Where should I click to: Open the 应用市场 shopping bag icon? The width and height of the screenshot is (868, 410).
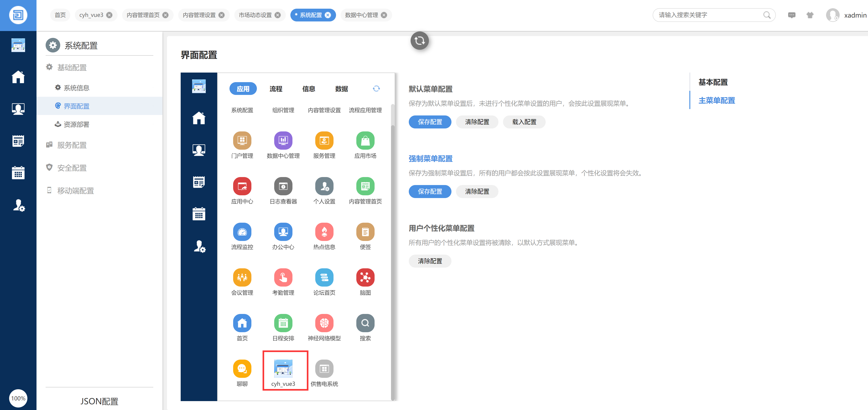[x=365, y=141]
